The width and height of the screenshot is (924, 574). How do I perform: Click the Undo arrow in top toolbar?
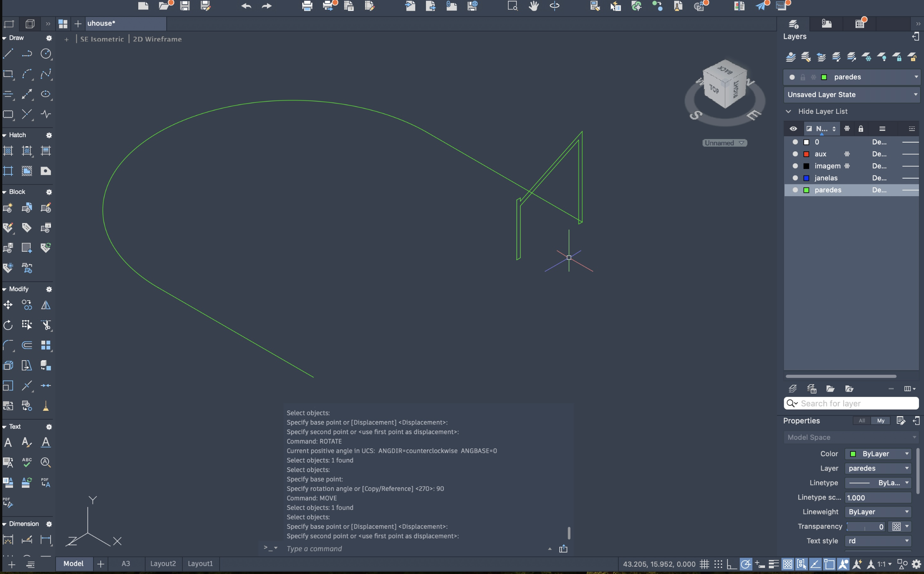point(246,6)
